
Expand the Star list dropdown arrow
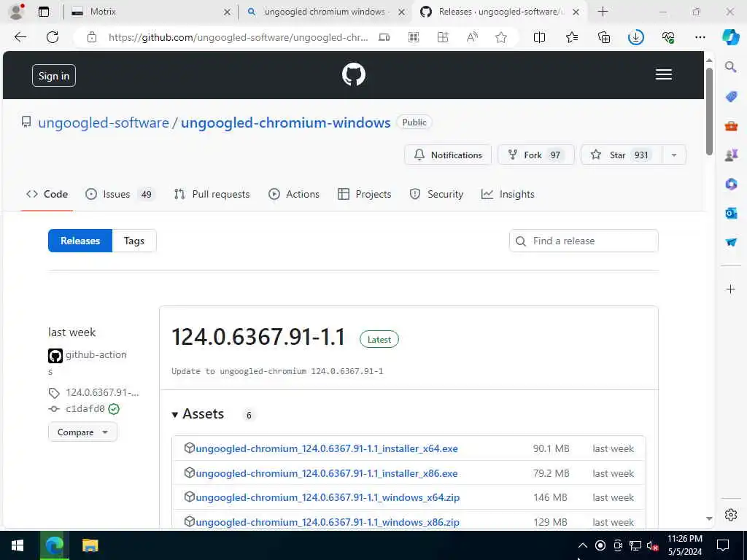(673, 155)
